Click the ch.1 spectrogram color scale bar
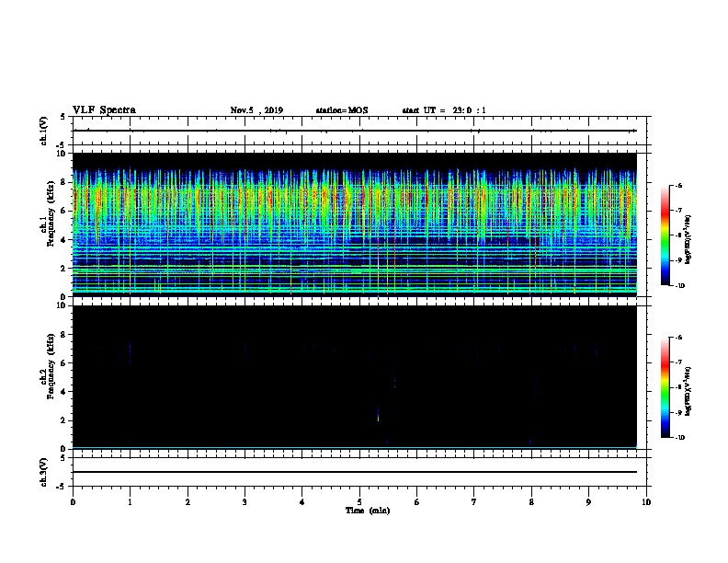Viewport: 728px width, 563px height. (x=665, y=236)
